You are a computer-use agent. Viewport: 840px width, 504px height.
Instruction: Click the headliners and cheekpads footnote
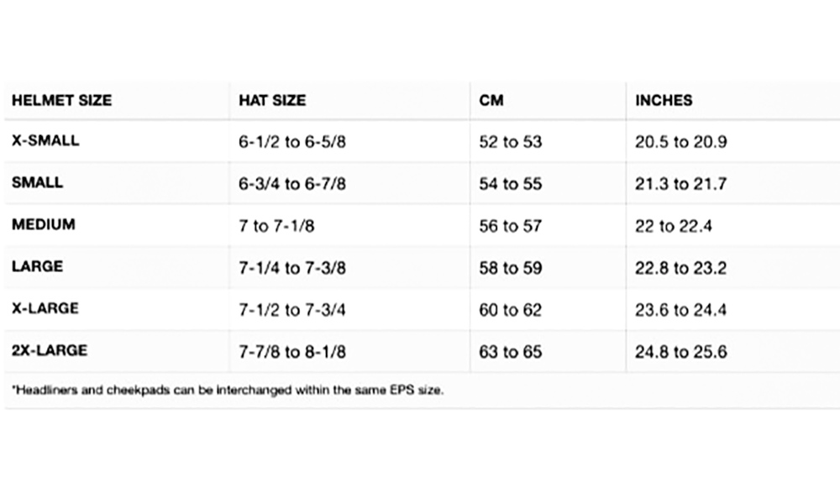coord(228,390)
